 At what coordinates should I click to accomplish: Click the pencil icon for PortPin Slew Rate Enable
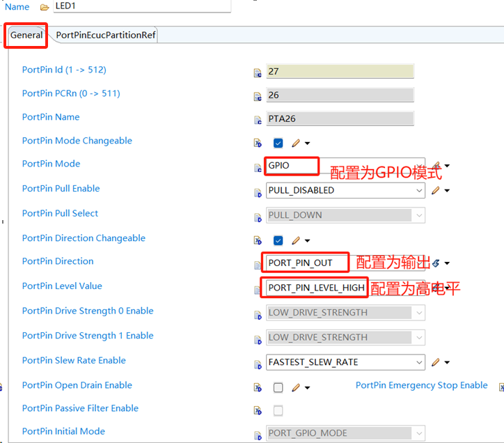click(436, 362)
